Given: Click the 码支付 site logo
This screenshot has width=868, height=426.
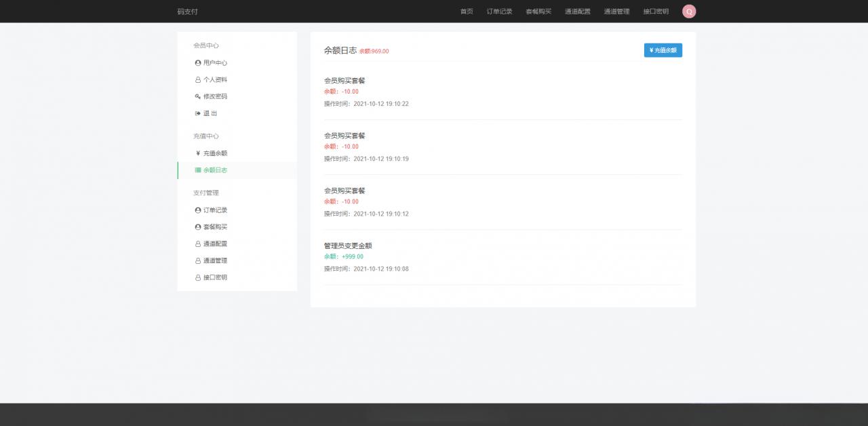Looking at the screenshot, I should (188, 12).
